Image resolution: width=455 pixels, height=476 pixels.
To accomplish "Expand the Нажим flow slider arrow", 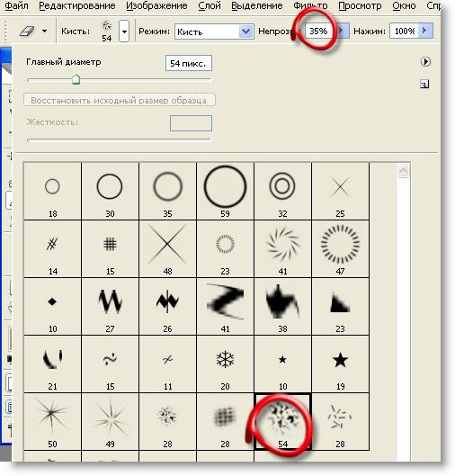I will pyautogui.click(x=425, y=31).
